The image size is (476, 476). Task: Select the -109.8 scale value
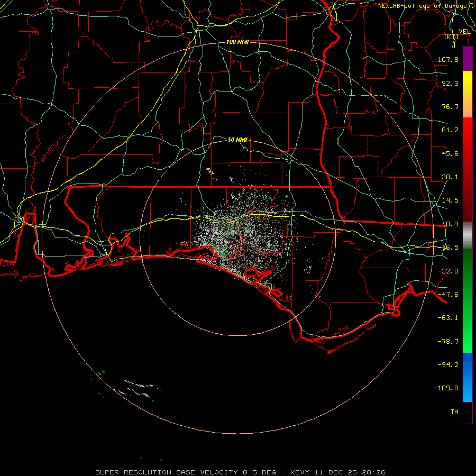pos(446,388)
